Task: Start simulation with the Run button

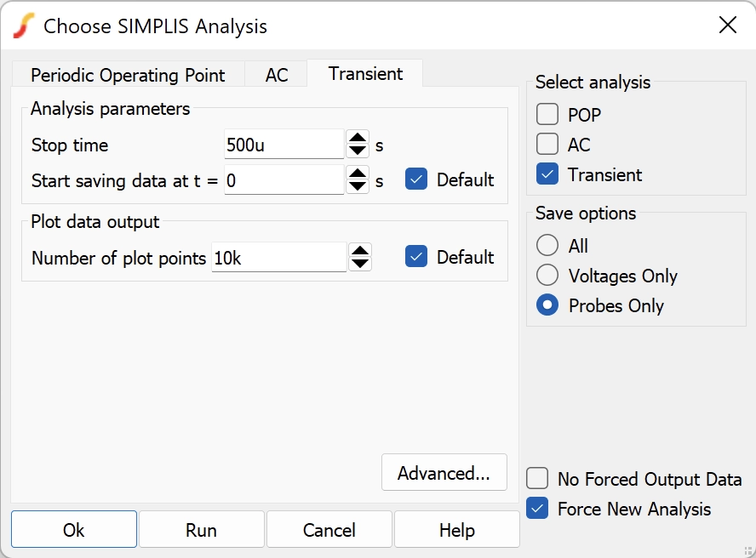Action: tap(202, 530)
